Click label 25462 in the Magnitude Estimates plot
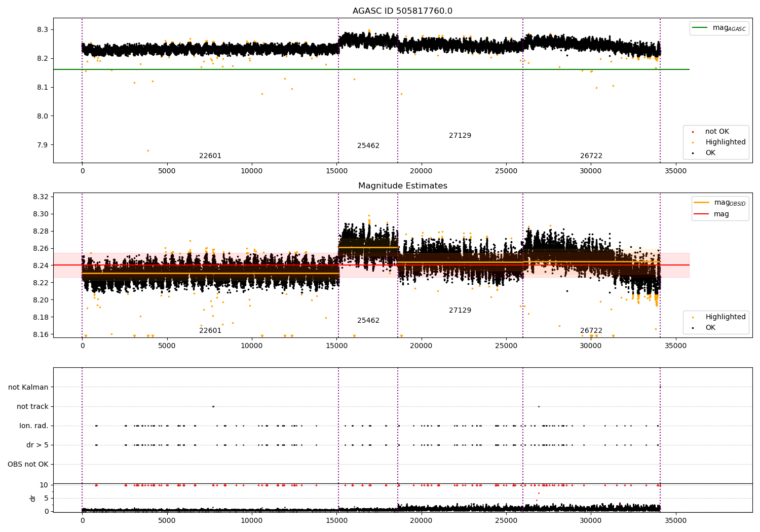The width and height of the screenshot is (760, 532). [368, 321]
